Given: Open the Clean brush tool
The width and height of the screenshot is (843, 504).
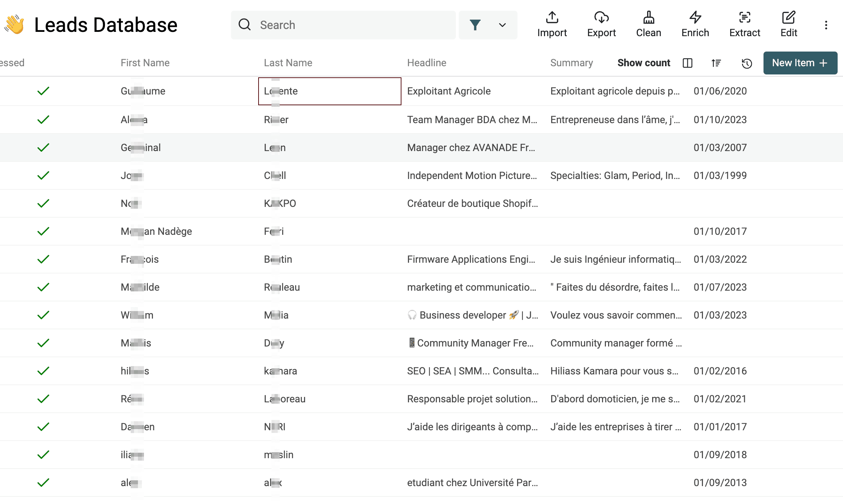Looking at the screenshot, I should point(649,17).
